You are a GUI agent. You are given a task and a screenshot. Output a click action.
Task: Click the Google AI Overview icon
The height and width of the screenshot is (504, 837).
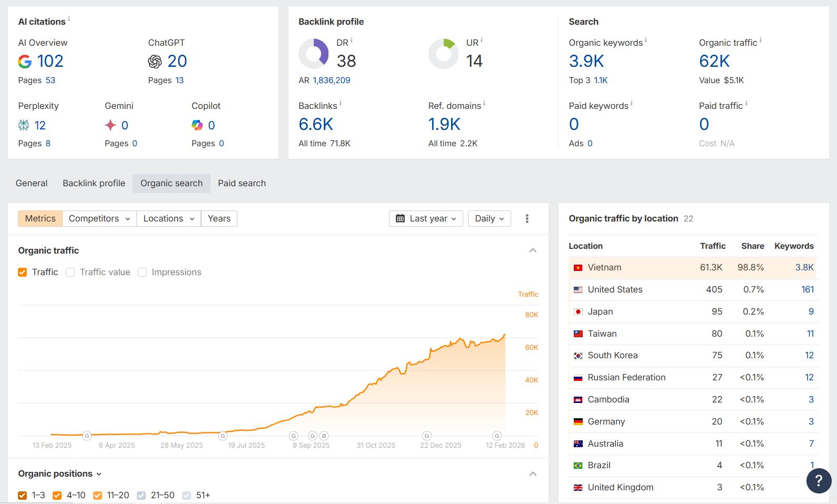25,62
